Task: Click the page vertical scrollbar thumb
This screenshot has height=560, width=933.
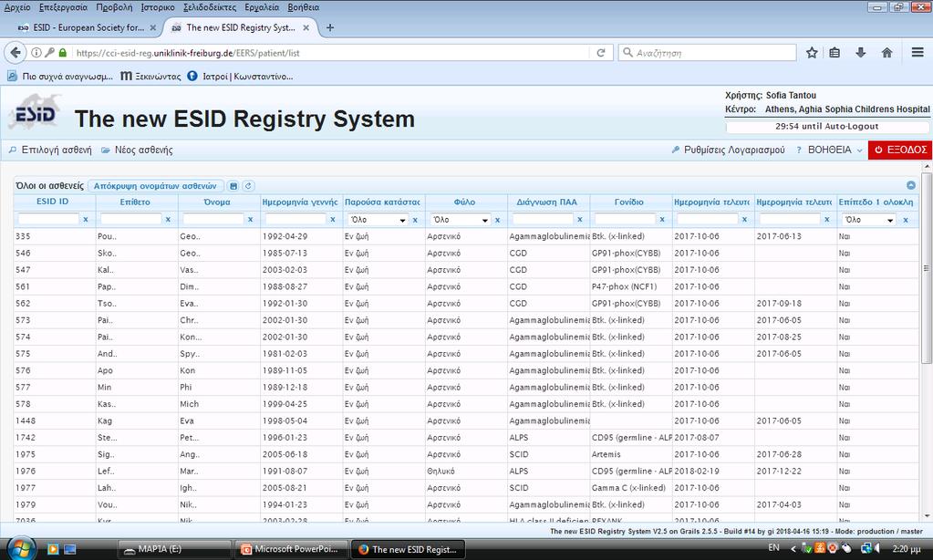Action: pyautogui.click(x=926, y=269)
